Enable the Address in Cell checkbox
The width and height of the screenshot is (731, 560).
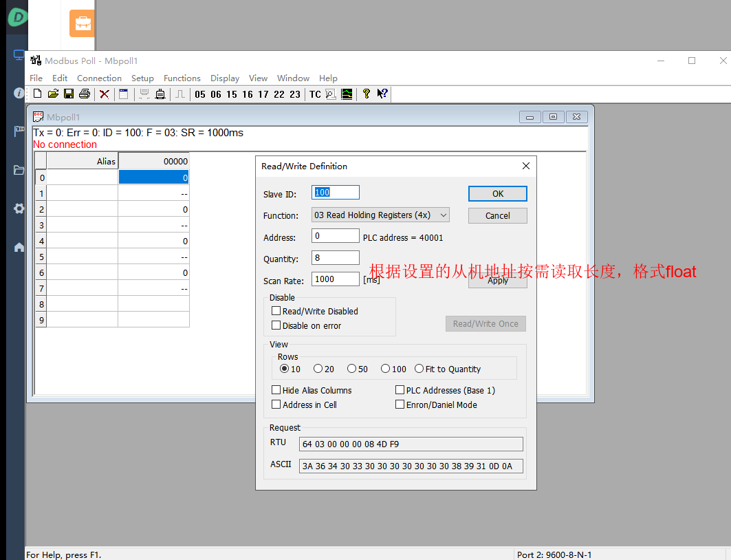click(x=276, y=405)
